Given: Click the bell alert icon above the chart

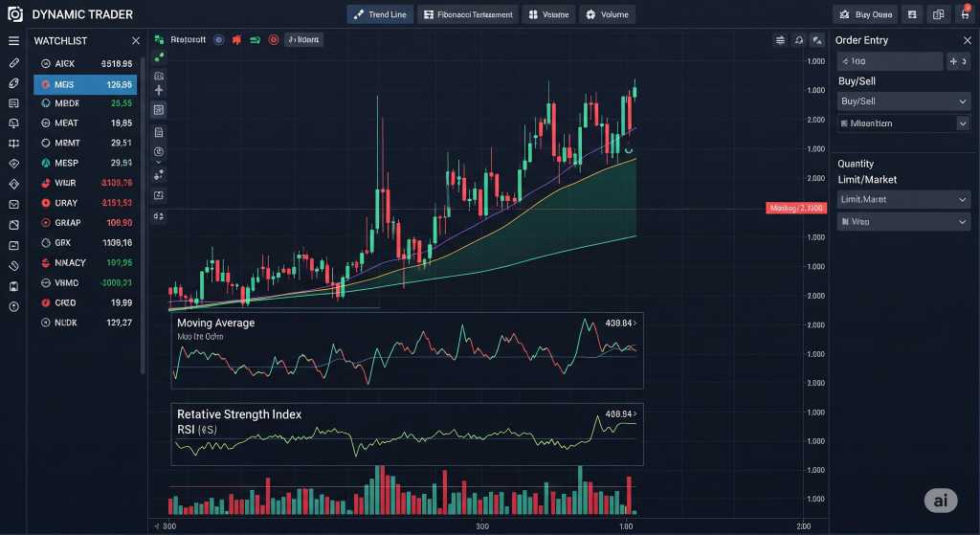Looking at the screenshot, I should point(799,40).
